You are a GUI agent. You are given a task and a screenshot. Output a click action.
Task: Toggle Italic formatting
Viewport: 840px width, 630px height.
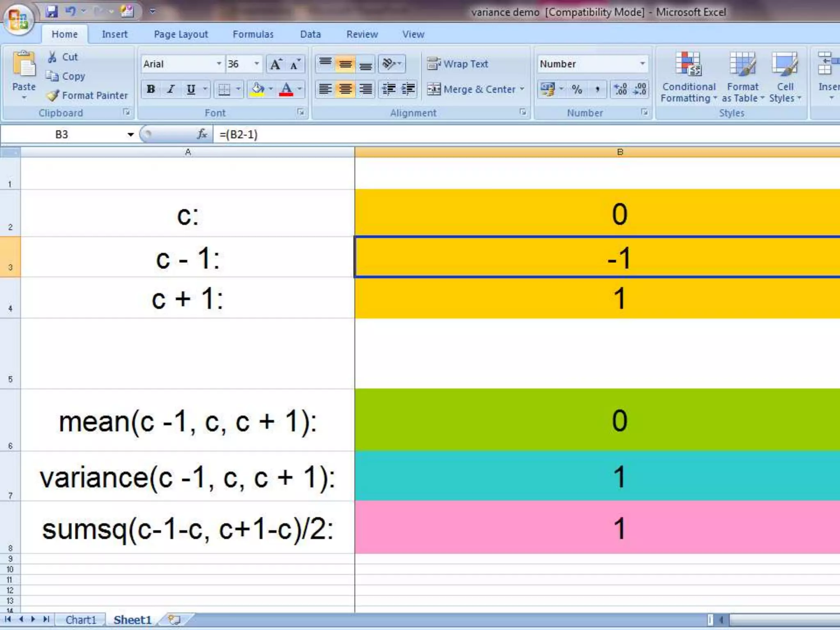coord(171,89)
